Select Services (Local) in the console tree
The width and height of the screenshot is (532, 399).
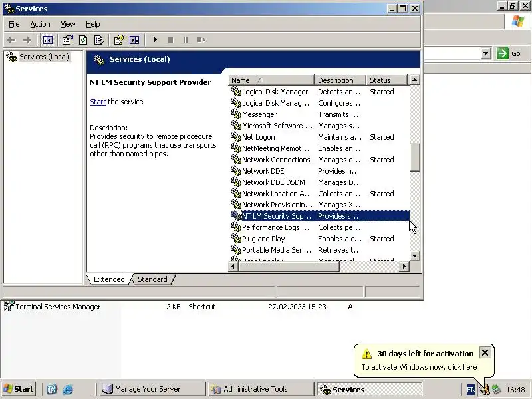(44, 57)
